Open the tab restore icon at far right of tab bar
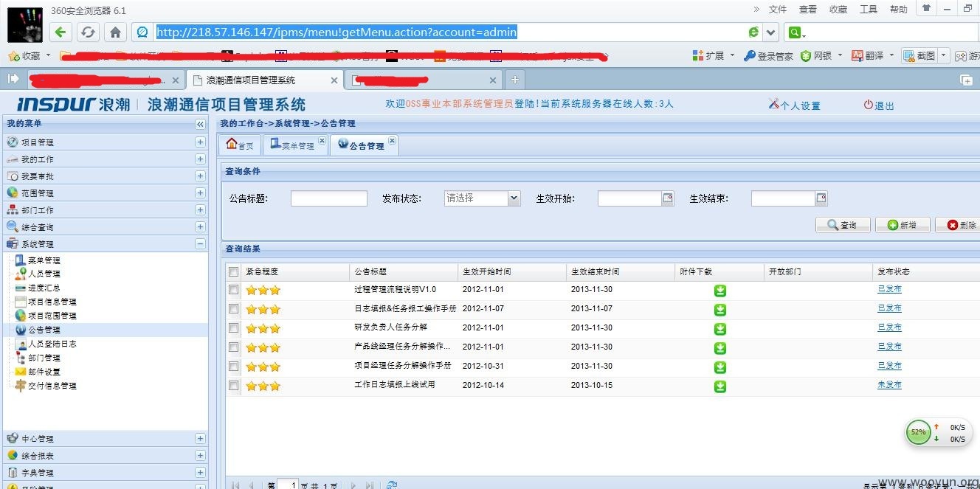The width and height of the screenshot is (980, 489). pyautogui.click(x=966, y=80)
